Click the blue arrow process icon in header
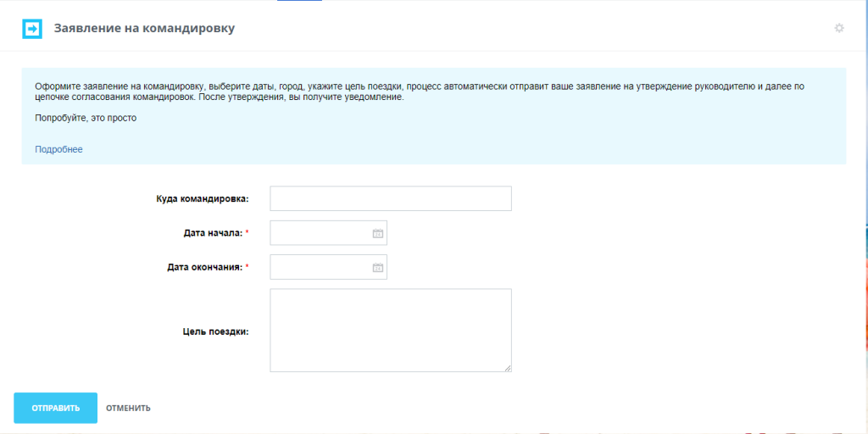868x434 pixels. point(31,29)
